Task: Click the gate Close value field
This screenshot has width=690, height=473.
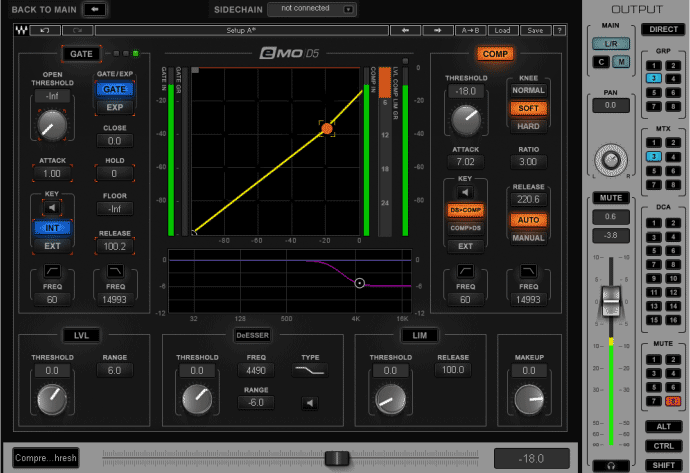Action: 114,141
